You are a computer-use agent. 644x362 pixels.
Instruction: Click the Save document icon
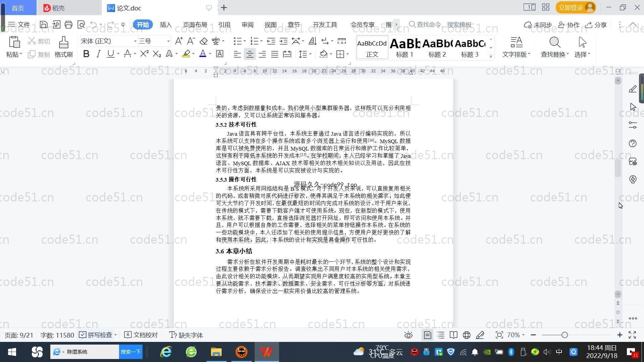point(43,24)
